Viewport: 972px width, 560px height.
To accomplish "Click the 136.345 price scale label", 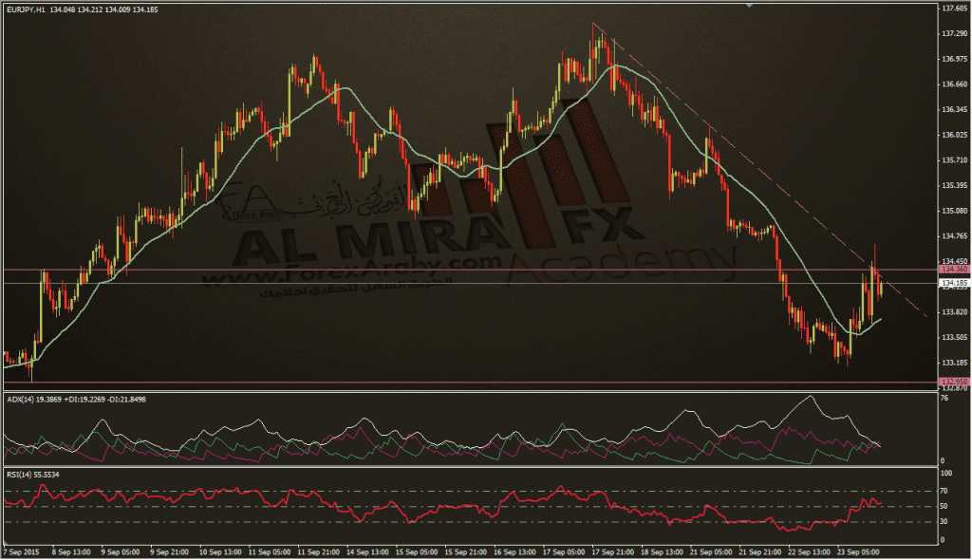I will pos(955,110).
